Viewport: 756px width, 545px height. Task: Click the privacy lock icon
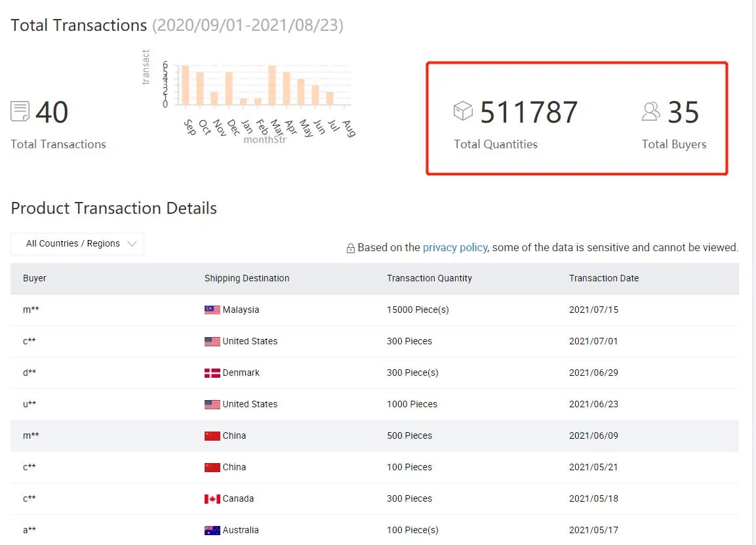coord(351,249)
